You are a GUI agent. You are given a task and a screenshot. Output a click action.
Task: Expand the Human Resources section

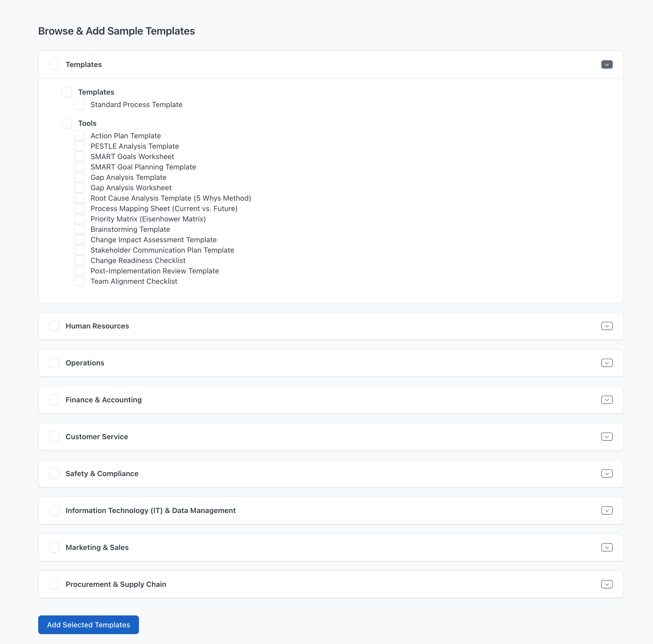click(607, 326)
